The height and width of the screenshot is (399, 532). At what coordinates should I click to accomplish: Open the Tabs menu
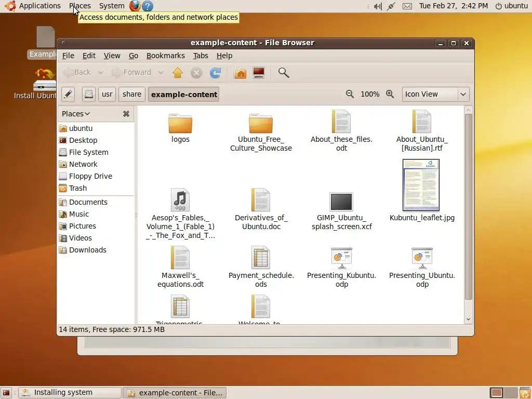(x=201, y=56)
